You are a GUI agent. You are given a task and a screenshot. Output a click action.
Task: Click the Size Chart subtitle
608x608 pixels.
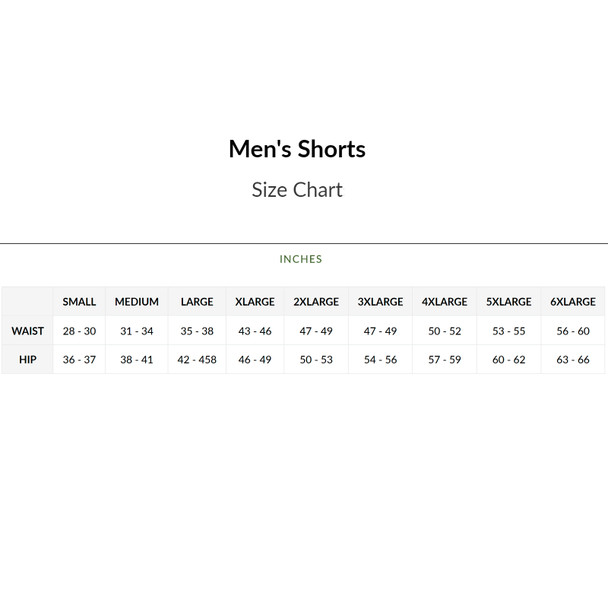coord(297,190)
